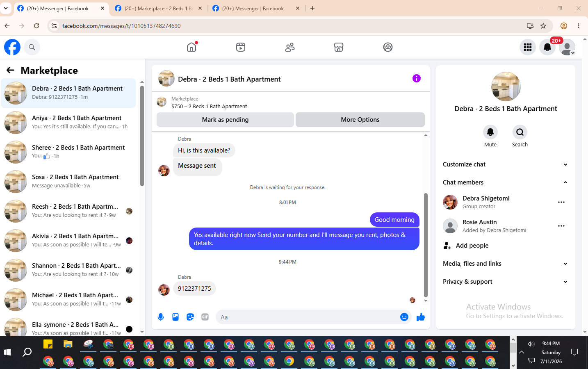Collapse Chat members section
Image resolution: width=588 pixels, height=369 pixels.
[x=506, y=182]
